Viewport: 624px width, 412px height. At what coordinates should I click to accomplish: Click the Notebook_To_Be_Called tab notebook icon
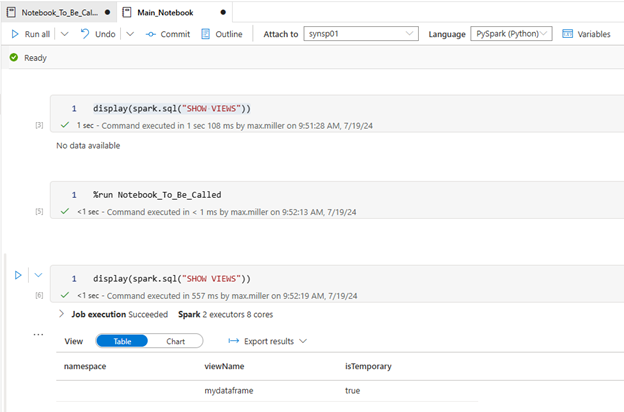pos(12,12)
